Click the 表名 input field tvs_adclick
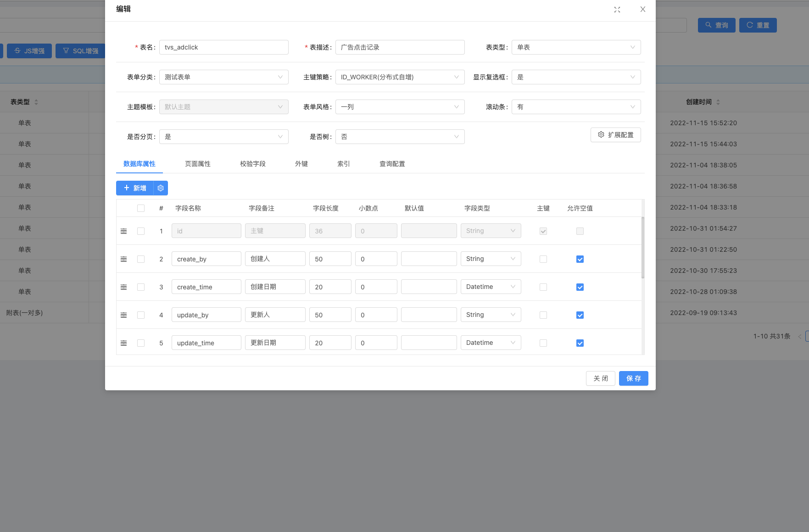 coord(224,47)
